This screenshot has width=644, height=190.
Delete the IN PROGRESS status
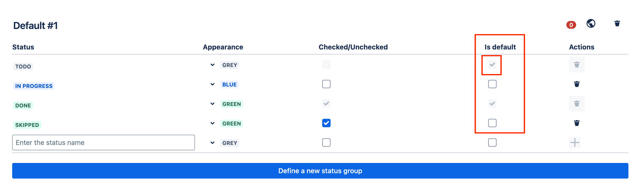(577, 84)
